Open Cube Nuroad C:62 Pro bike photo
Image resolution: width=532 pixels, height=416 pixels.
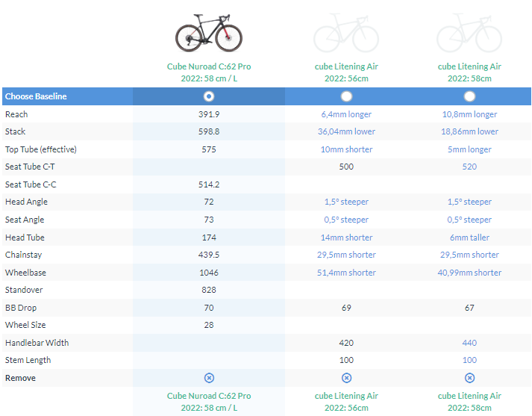tap(209, 33)
